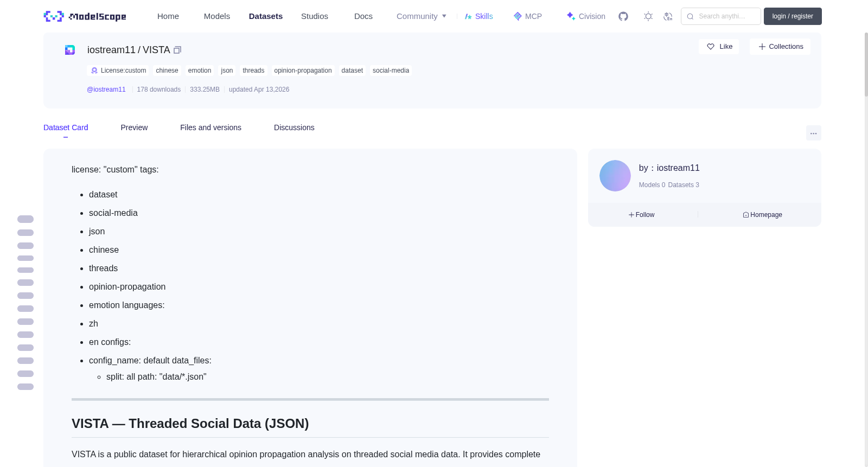Navigate to Studios
This screenshot has width=868, height=467.
pos(315,16)
